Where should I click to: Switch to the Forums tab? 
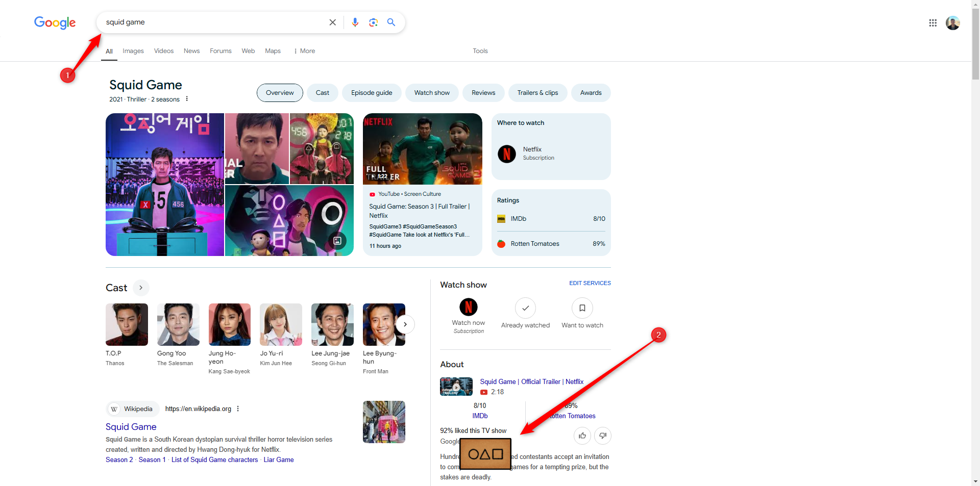(220, 51)
